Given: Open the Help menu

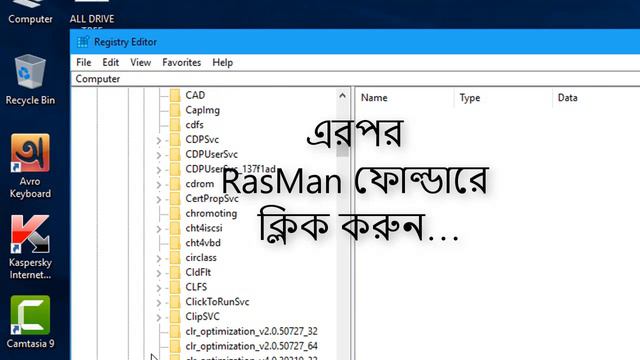Looking at the screenshot, I should point(222,62).
